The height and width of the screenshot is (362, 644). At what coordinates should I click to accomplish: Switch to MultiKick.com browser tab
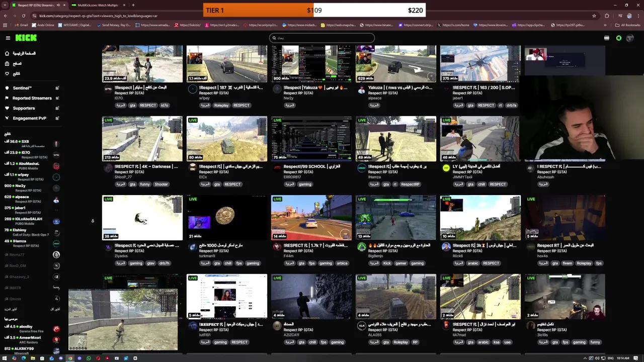click(98, 5)
